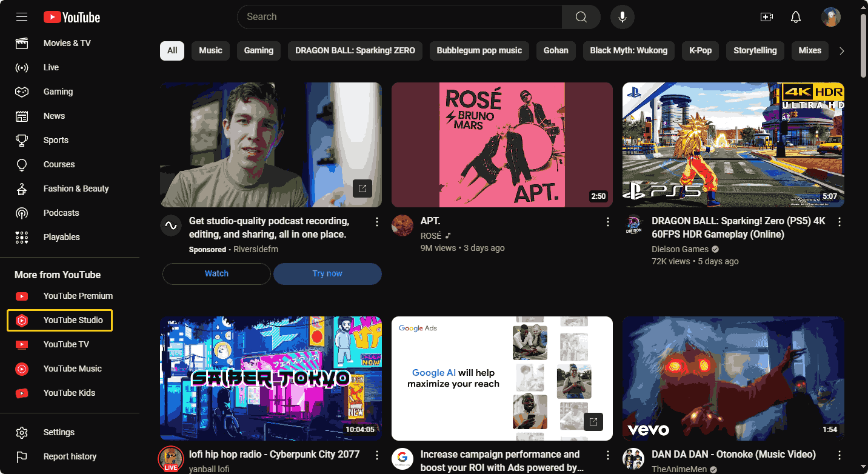Click the Try now button
This screenshot has height=474, width=868.
point(327,274)
